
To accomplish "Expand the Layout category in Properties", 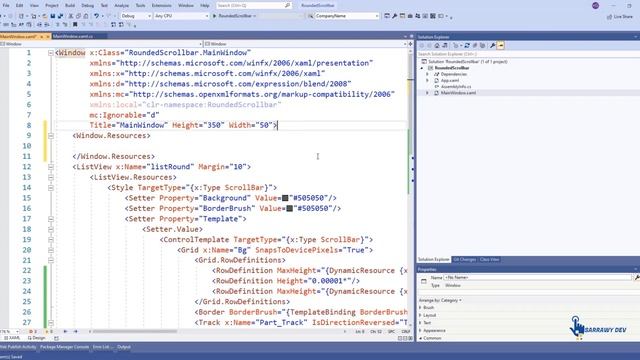I will [x=420, y=316].
